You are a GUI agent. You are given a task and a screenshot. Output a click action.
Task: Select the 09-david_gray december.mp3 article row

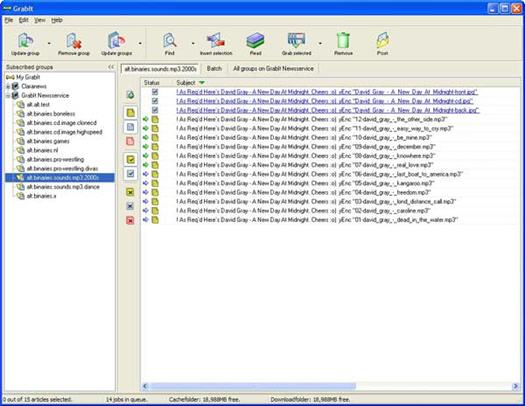pyautogui.click(x=330, y=147)
